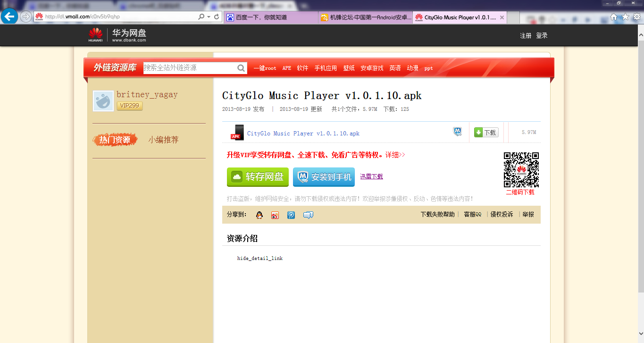Click the browser forward arrow button
Image resolution: width=644 pixels, height=343 pixels.
(x=26, y=17)
